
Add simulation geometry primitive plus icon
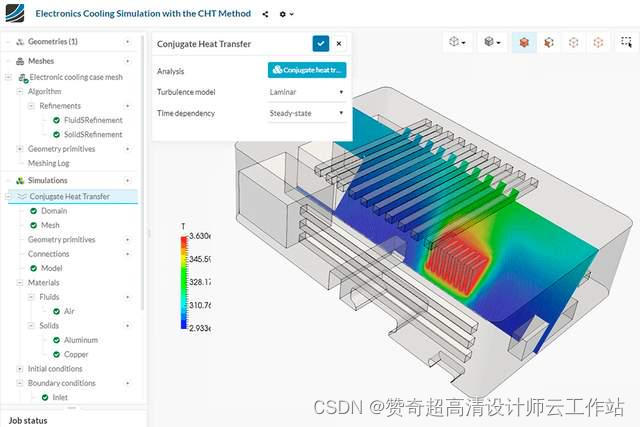pyautogui.click(x=127, y=240)
